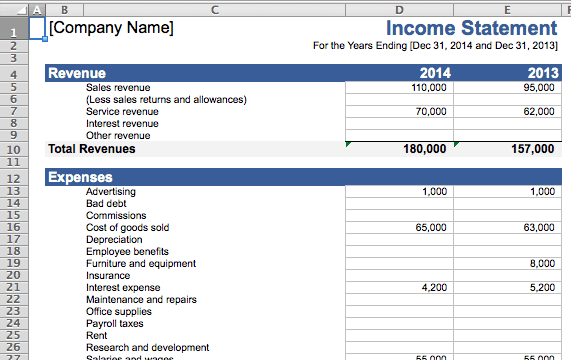The width and height of the screenshot is (571, 360).
Task: Click the empty Interest revenue 2013 cell
Action: click(x=507, y=124)
